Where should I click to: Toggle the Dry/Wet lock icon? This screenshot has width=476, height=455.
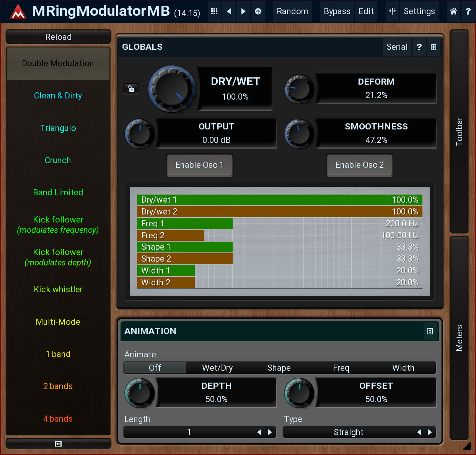131,89
